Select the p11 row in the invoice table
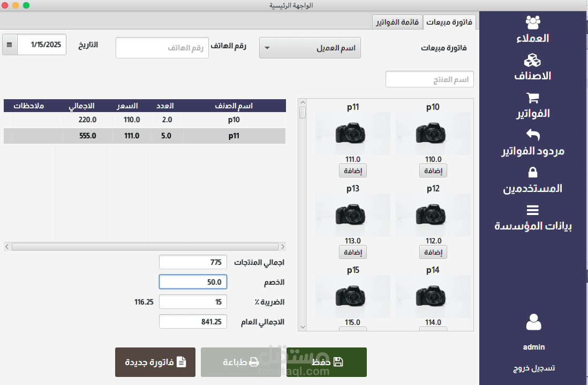 tap(161, 136)
